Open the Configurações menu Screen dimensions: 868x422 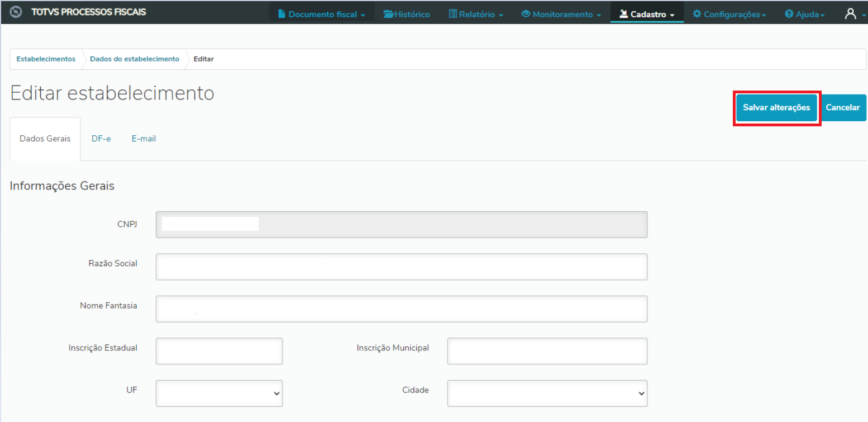tap(729, 14)
